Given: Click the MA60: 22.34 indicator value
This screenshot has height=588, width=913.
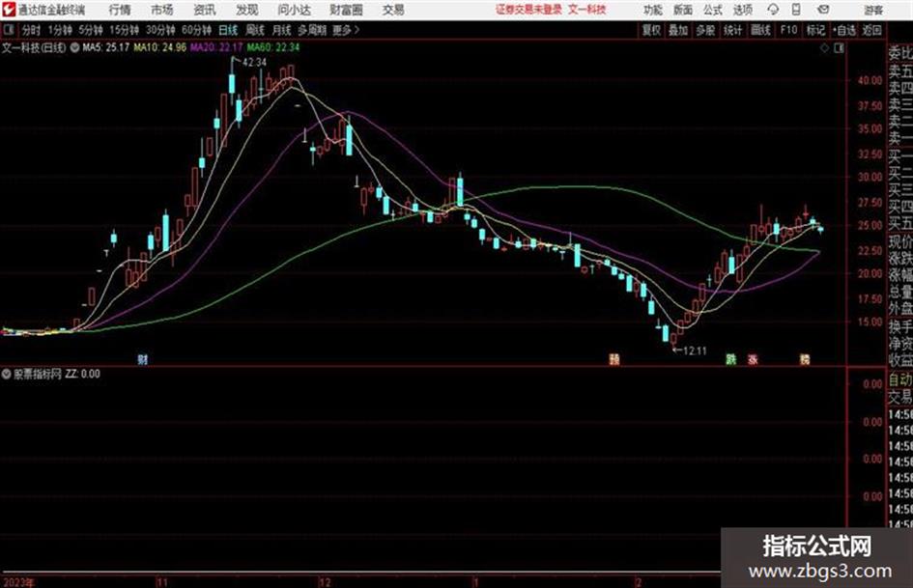Looking at the screenshot, I should 272,47.
